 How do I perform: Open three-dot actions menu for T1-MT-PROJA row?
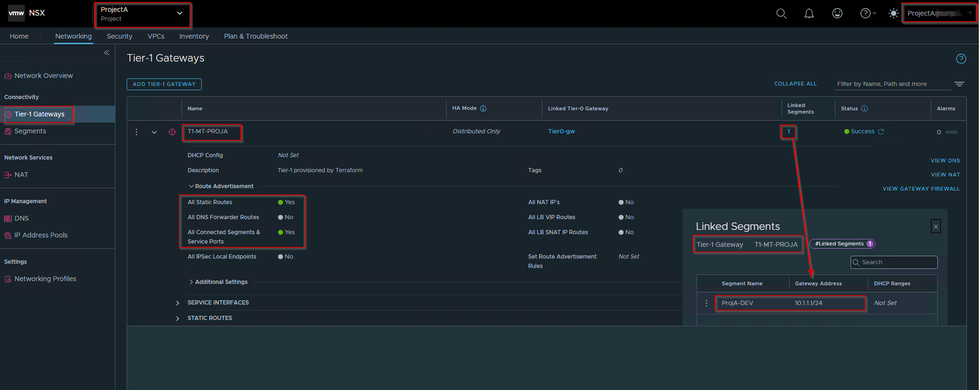137,132
